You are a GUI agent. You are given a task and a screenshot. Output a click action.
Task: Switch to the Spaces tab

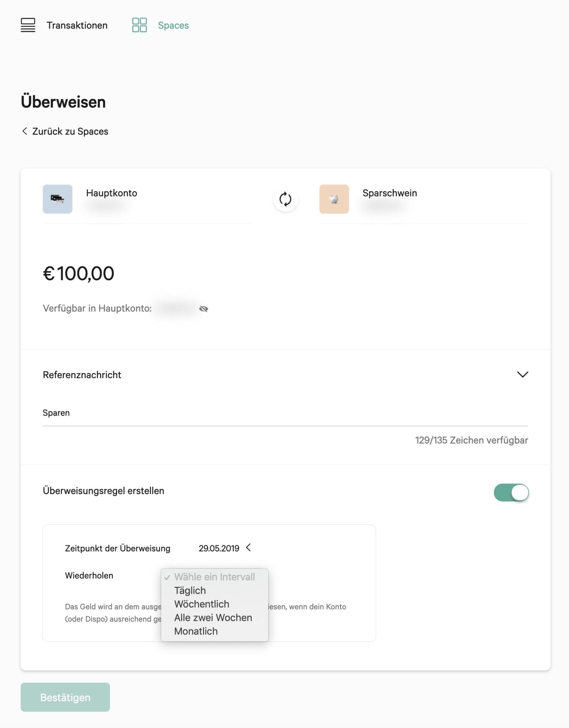click(x=173, y=25)
